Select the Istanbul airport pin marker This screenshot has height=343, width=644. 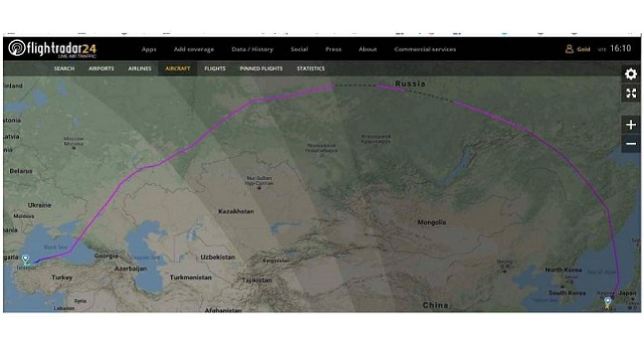point(26,260)
